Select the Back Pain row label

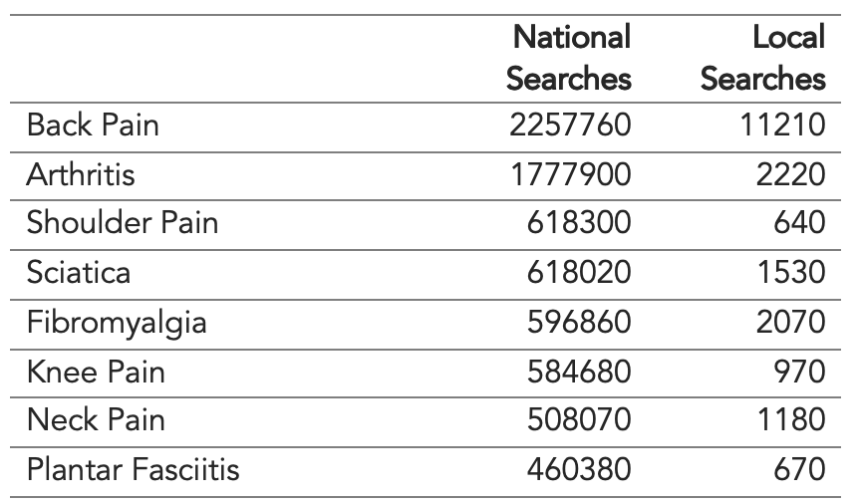coord(93,125)
